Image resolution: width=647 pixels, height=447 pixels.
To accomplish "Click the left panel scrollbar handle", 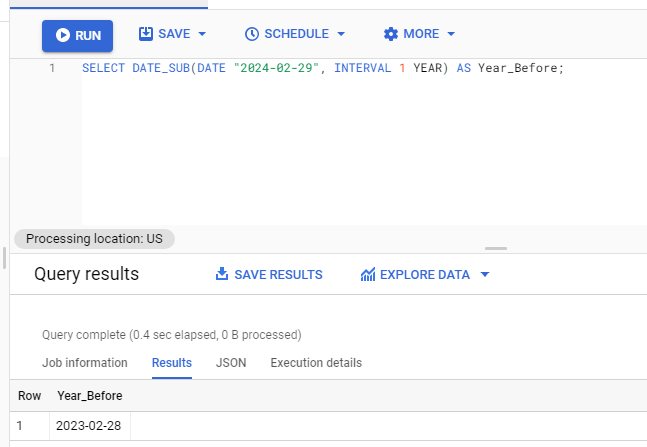I will click(4, 258).
